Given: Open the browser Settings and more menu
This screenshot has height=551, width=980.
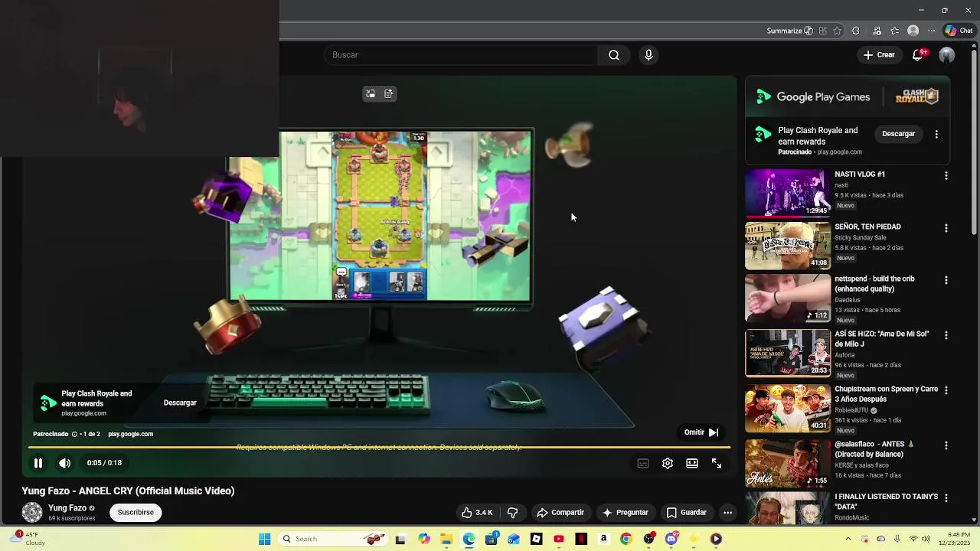Looking at the screenshot, I should [x=931, y=31].
